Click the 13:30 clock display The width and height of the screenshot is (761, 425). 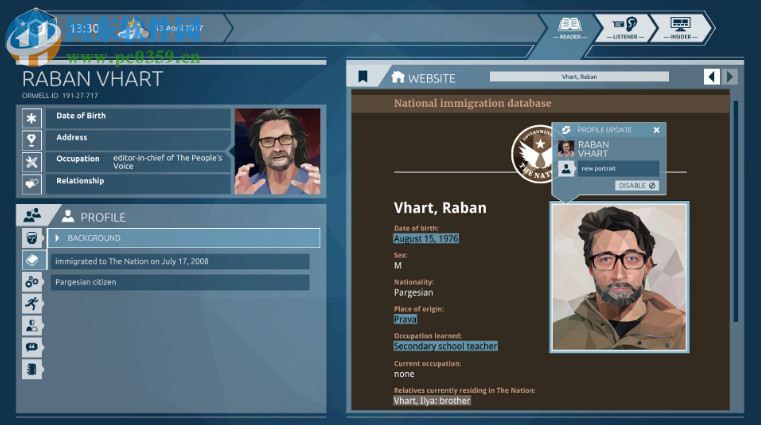click(84, 28)
